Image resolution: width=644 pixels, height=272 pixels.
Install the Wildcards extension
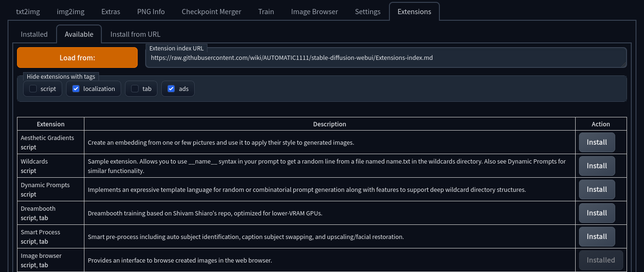[x=597, y=166]
